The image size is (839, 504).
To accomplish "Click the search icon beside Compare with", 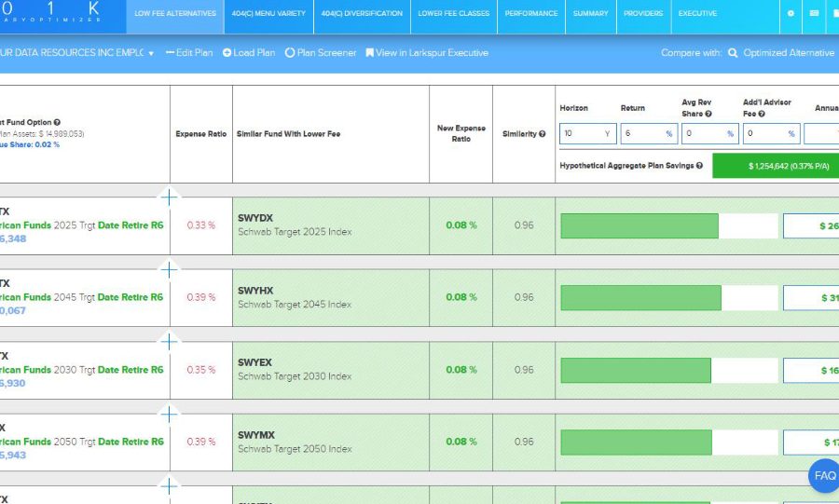I will tap(733, 53).
